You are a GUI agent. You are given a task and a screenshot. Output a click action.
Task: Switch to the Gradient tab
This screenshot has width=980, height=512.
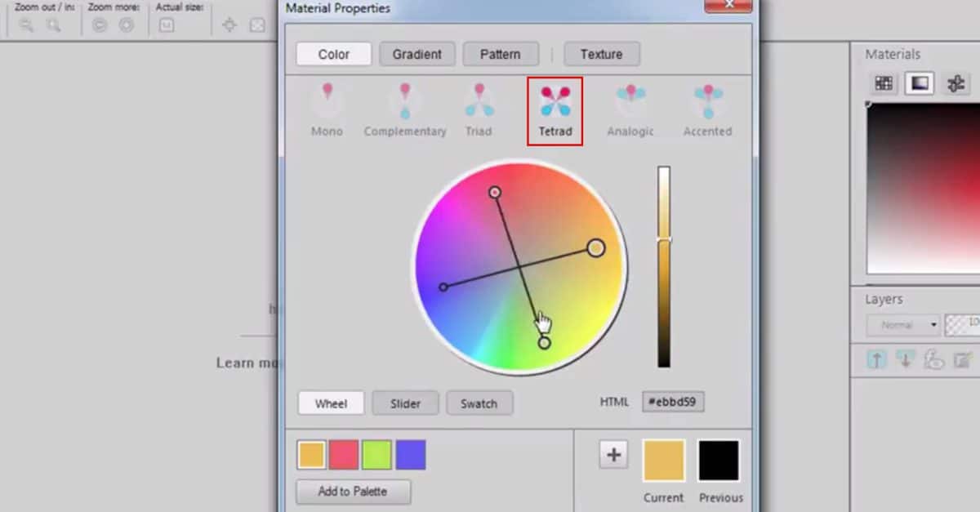point(417,54)
